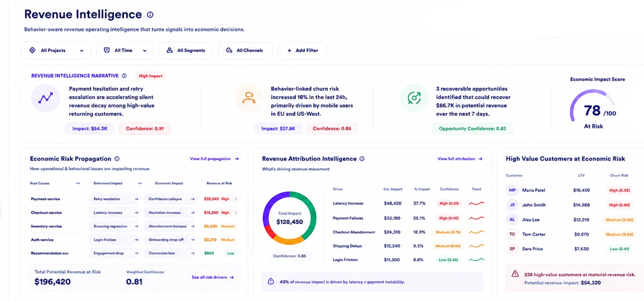Click the Add Filter button
The image size is (644, 302).
(x=302, y=51)
